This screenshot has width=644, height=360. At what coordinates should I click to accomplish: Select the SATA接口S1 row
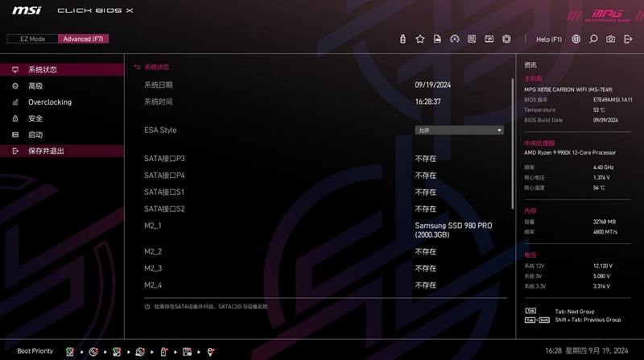(324, 192)
